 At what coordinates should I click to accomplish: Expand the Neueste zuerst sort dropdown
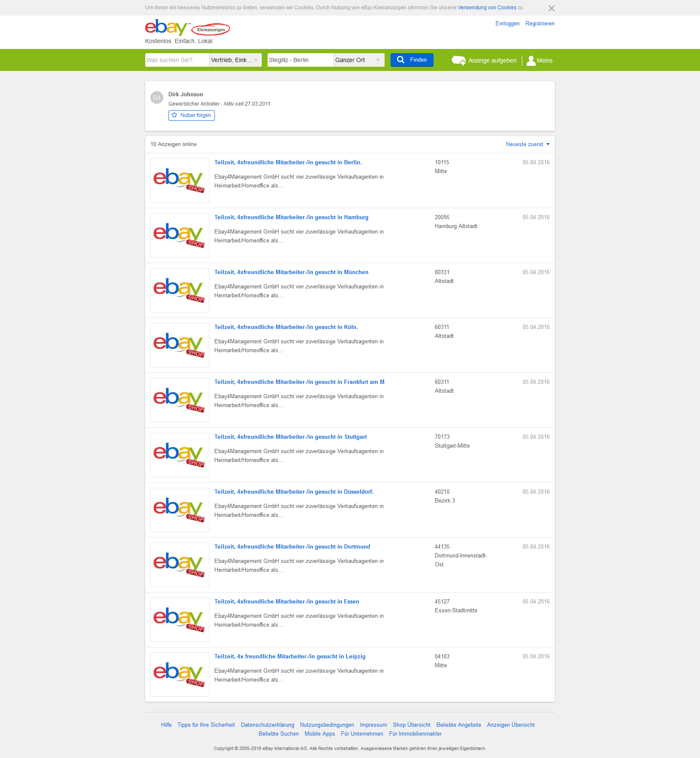click(x=528, y=144)
